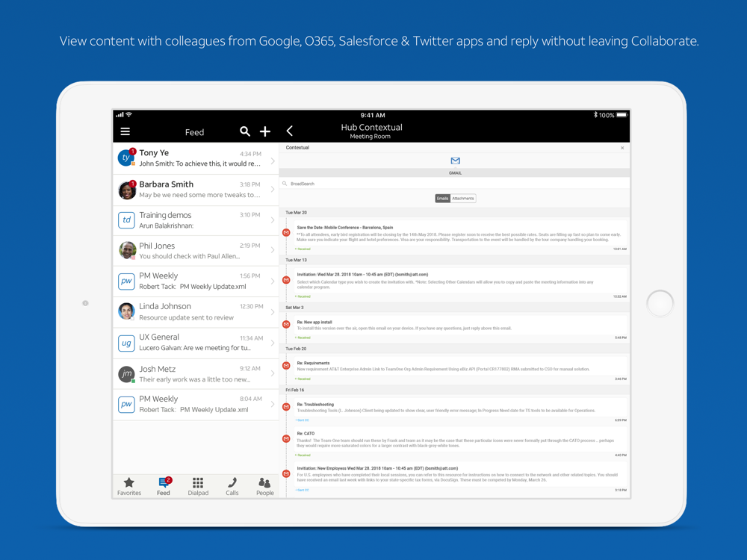The width and height of the screenshot is (747, 560).
Task: Open Tony Ye's message preview text
Action: (199, 164)
